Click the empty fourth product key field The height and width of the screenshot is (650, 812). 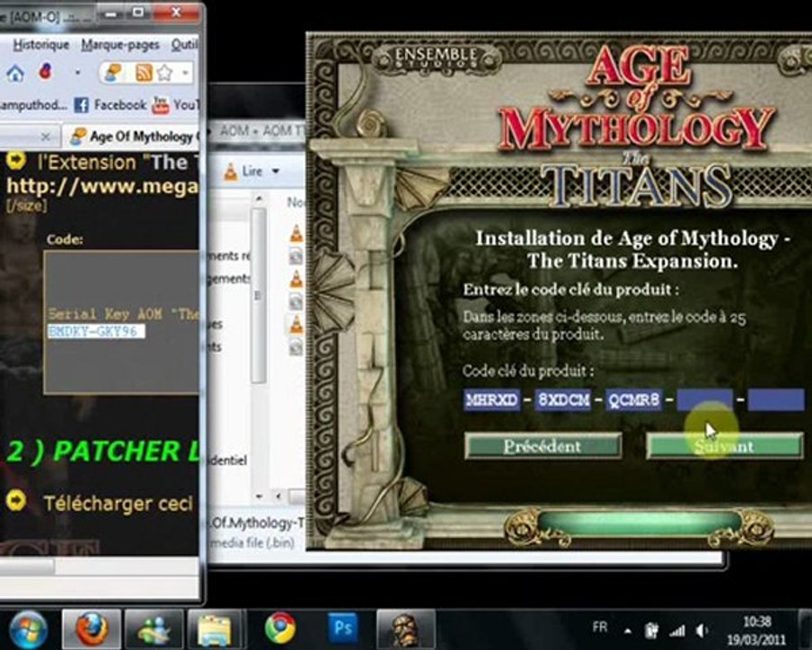pyautogui.click(x=705, y=400)
